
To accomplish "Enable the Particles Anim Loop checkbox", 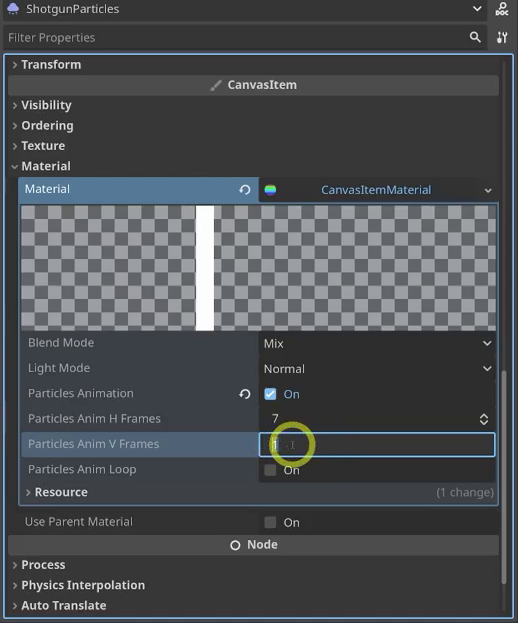I will [x=270, y=470].
